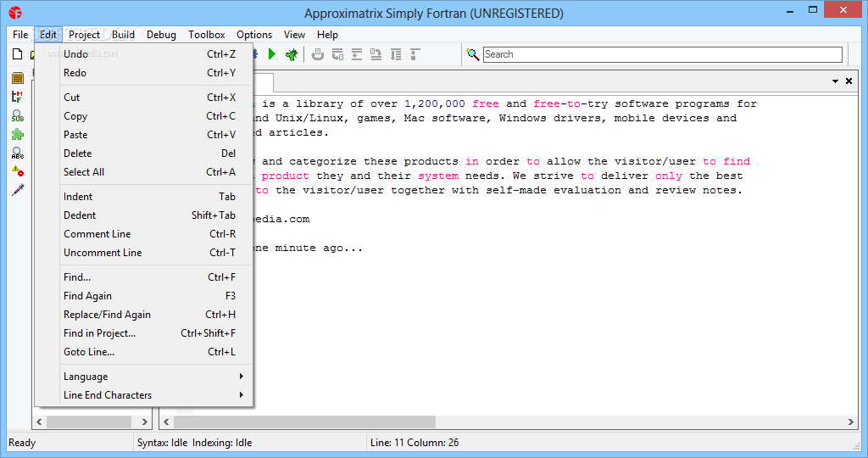This screenshot has width=868, height=458.
Task: Open the Project menu
Action: (x=84, y=34)
